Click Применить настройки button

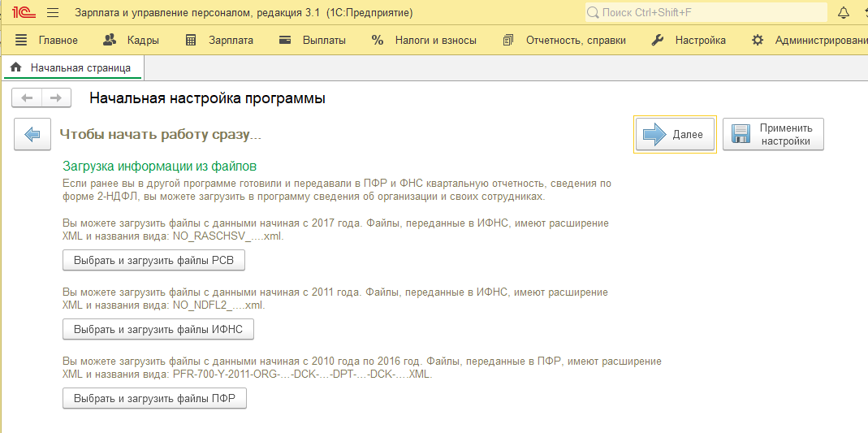pos(773,134)
